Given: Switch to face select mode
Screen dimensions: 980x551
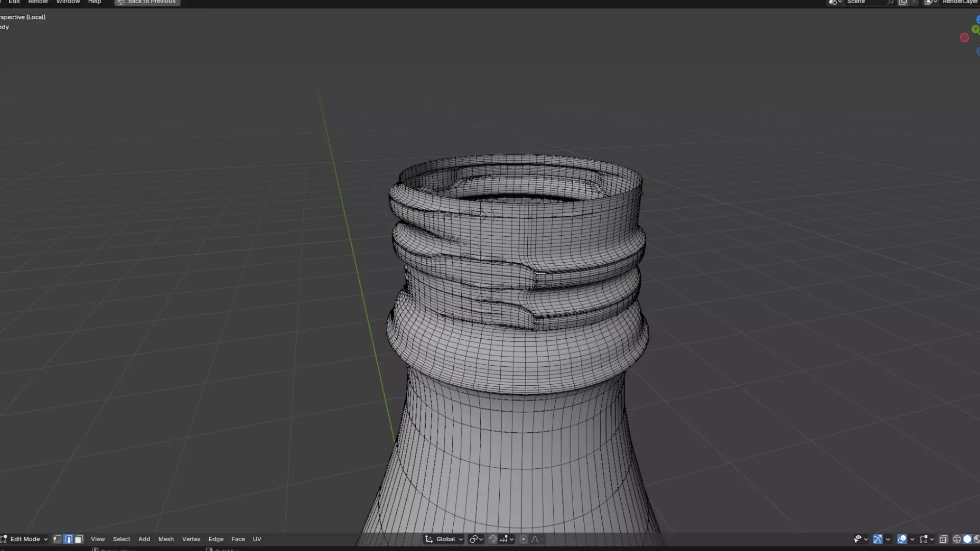Looking at the screenshot, I should pyautogui.click(x=79, y=539).
